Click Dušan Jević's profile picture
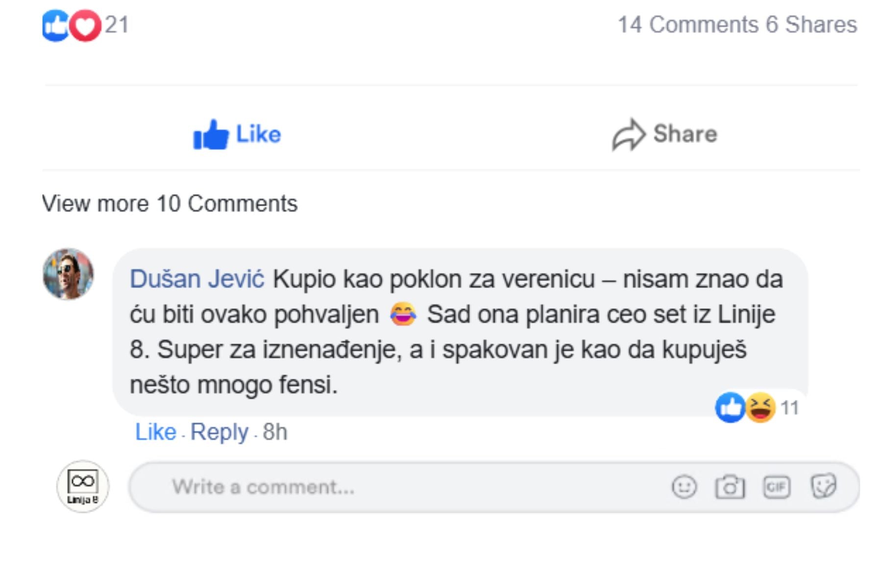Image resolution: width=882 pixels, height=588 pixels. pos(68,274)
